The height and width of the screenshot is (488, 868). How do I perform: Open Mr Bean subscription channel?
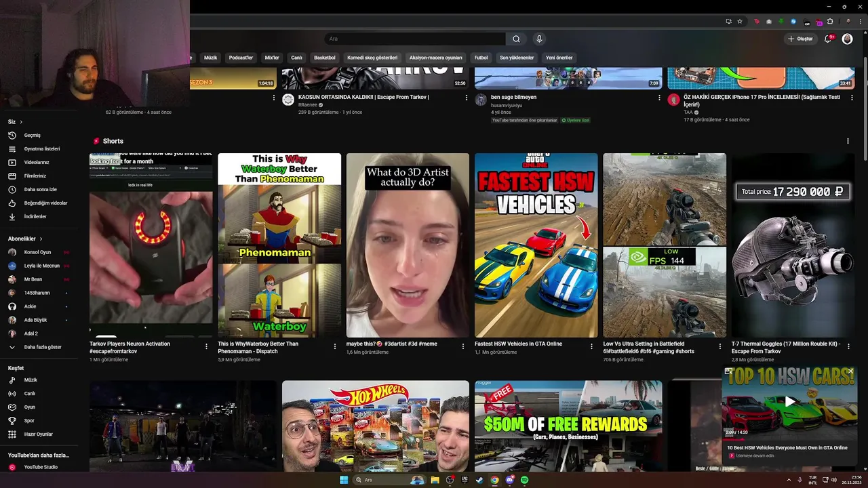pyautogui.click(x=41, y=279)
